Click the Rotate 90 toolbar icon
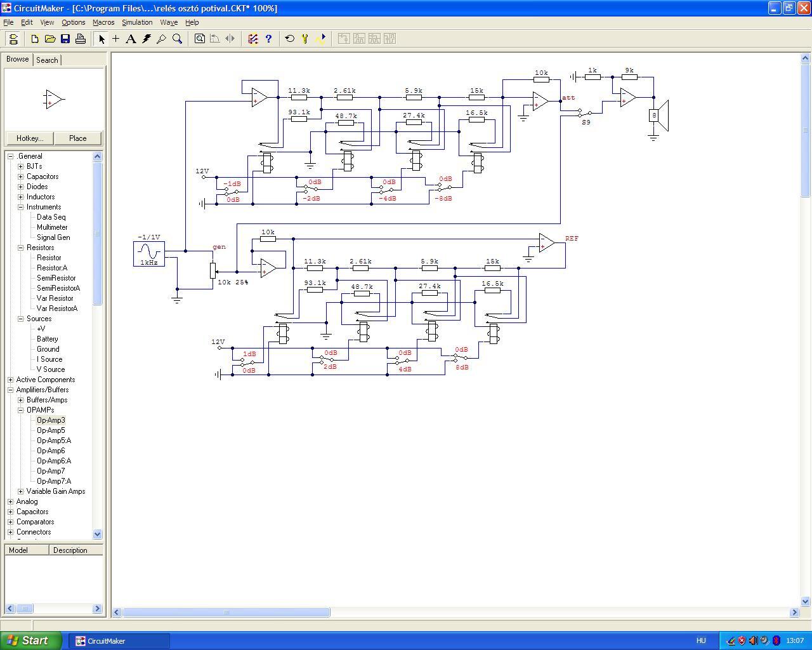812x650 pixels. click(x=215, y=39)
